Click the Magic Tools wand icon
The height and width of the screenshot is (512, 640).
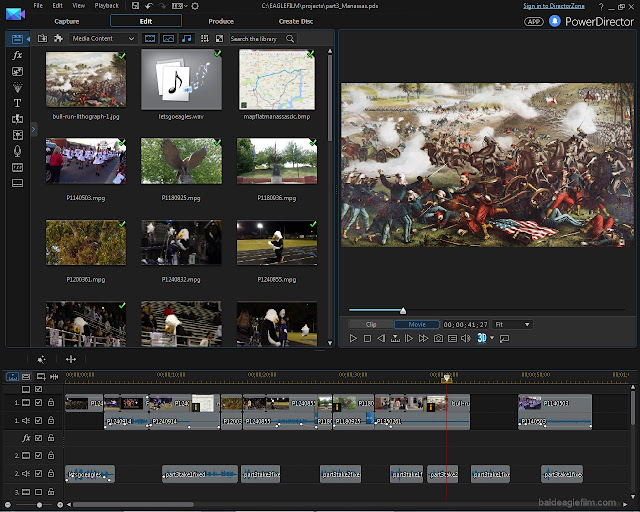click(x=41, y=358)
